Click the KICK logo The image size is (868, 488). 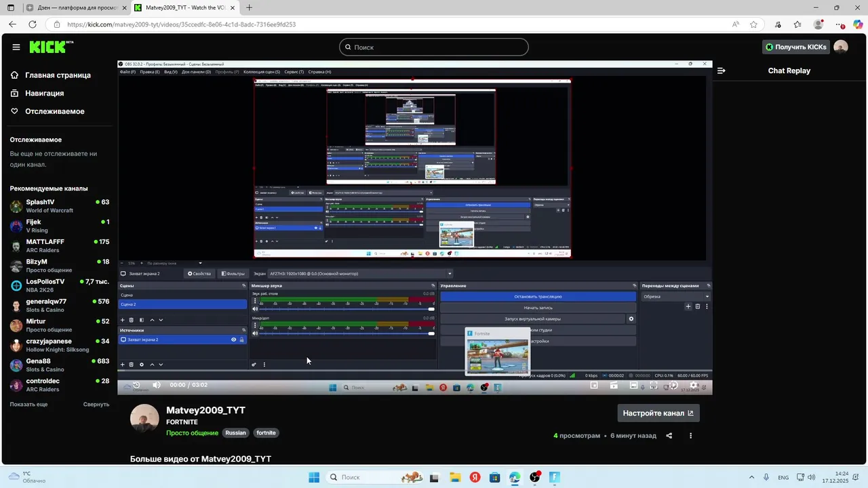[51, 47]
